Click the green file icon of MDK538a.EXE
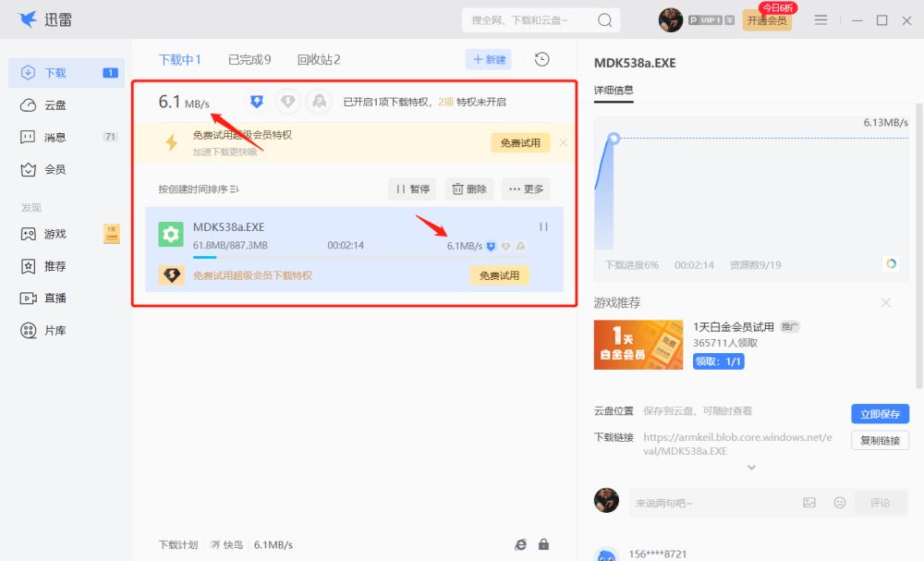This screenshot has width=924, height=561. (x=171, y=234)
